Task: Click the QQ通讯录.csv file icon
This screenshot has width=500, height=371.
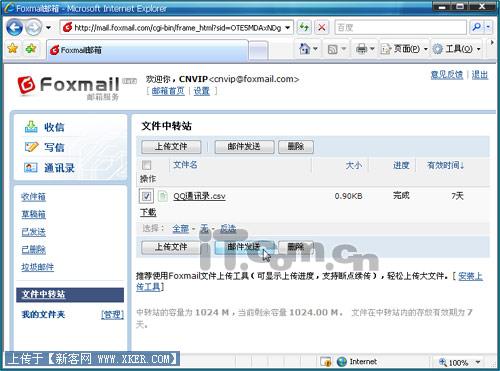Action: coord(163,196)
